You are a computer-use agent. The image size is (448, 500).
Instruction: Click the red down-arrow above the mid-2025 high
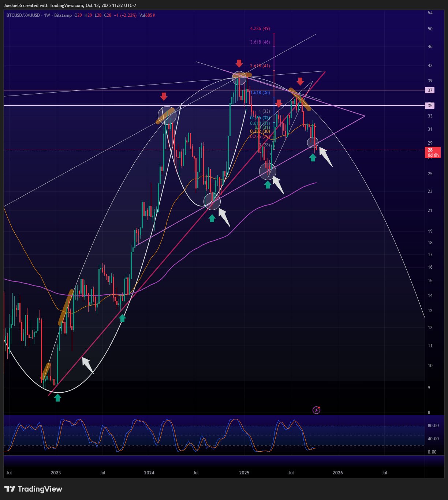300,82
